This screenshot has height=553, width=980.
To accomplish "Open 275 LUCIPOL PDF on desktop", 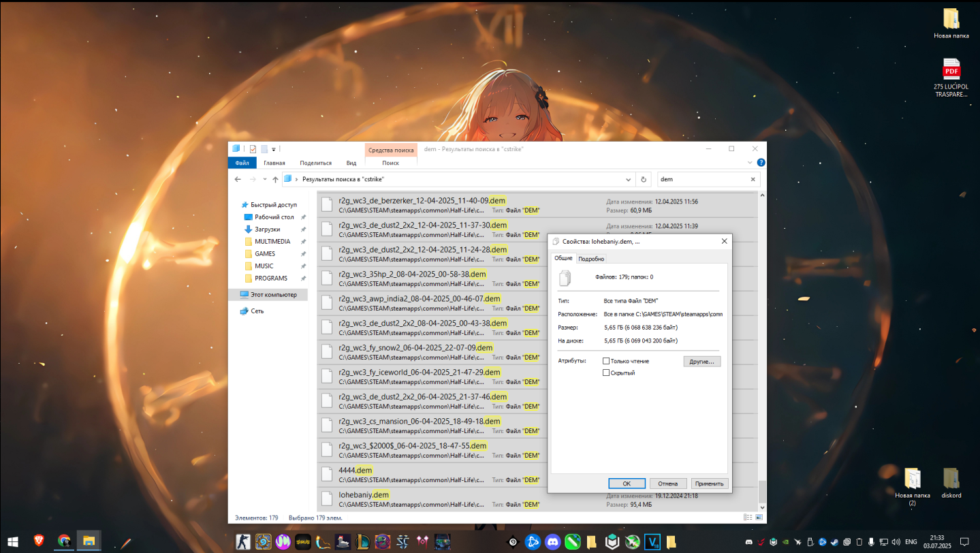I will pyautogui.click(x=951, y=78).
